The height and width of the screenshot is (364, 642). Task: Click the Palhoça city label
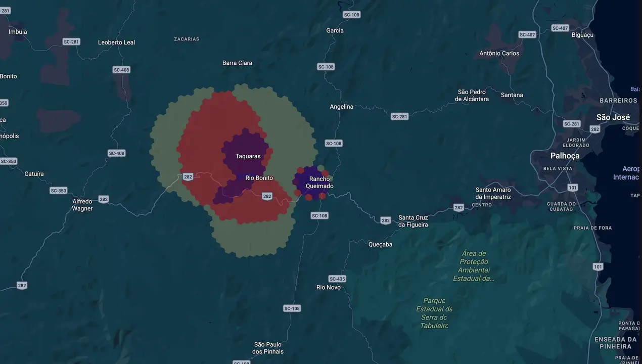tap(565, 156)
